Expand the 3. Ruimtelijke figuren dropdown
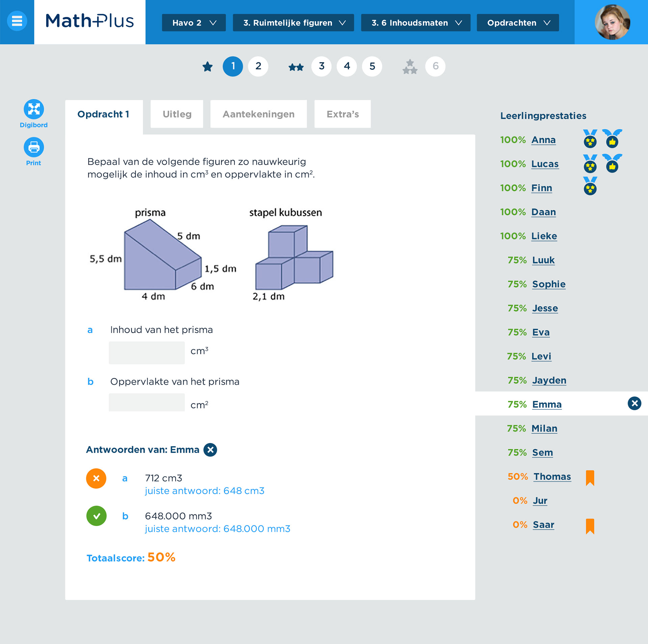The width and height of the screenshot is (648, 644). pyautogui.click(x=293, y=23)
